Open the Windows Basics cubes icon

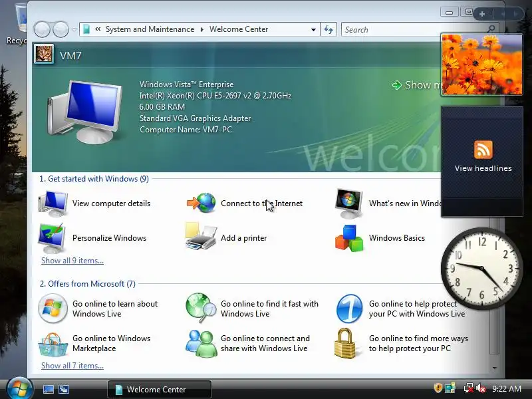tap(349, 238)
